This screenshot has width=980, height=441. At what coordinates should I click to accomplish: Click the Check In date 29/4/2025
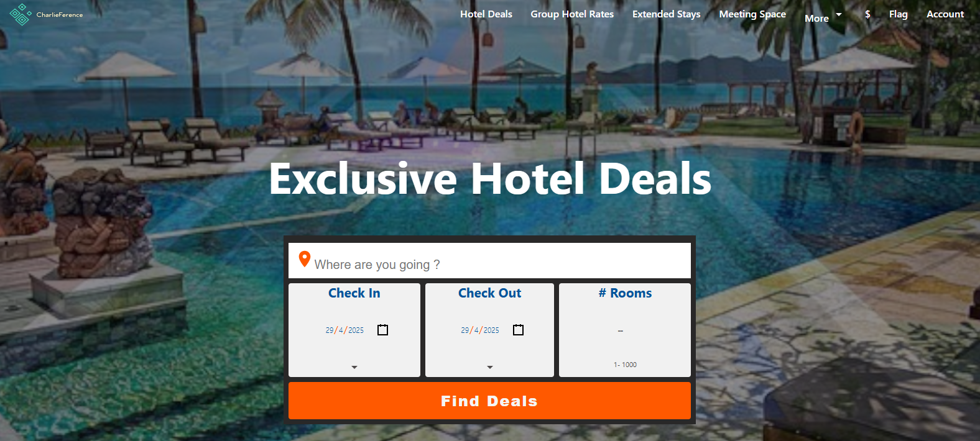[x=344, y=330]
